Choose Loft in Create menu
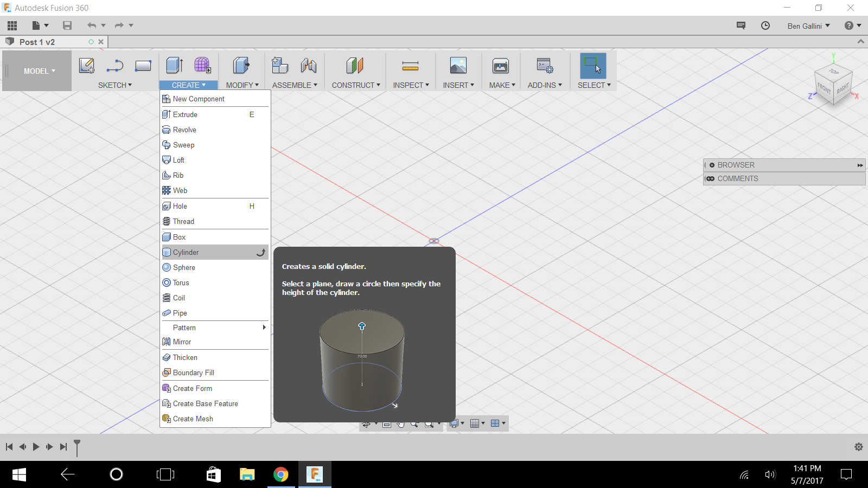This screenshot has width=868, height=488. click(215, 160)
